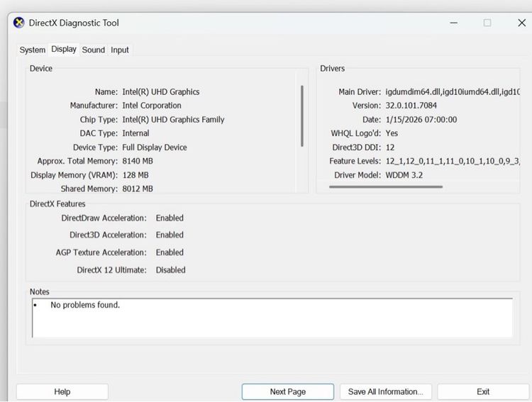
Task: Click the driver date '1/15/2026 07:00:00'
Action: (421, 119)
